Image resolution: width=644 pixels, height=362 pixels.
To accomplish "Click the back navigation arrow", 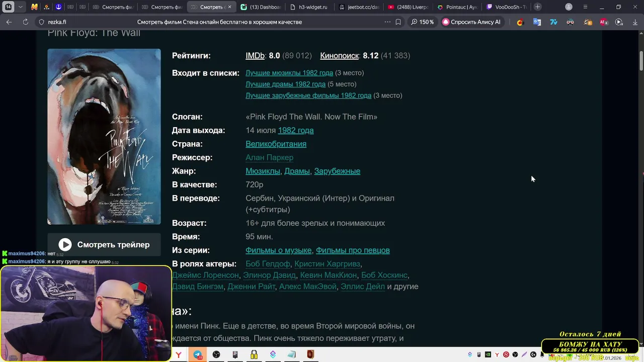I will (x=9, y=22).
